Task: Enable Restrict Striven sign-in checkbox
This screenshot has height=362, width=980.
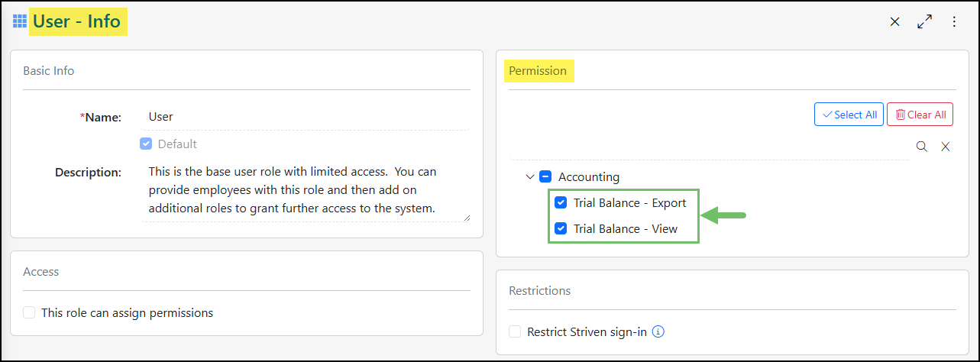Action: (x=515, y=331)
